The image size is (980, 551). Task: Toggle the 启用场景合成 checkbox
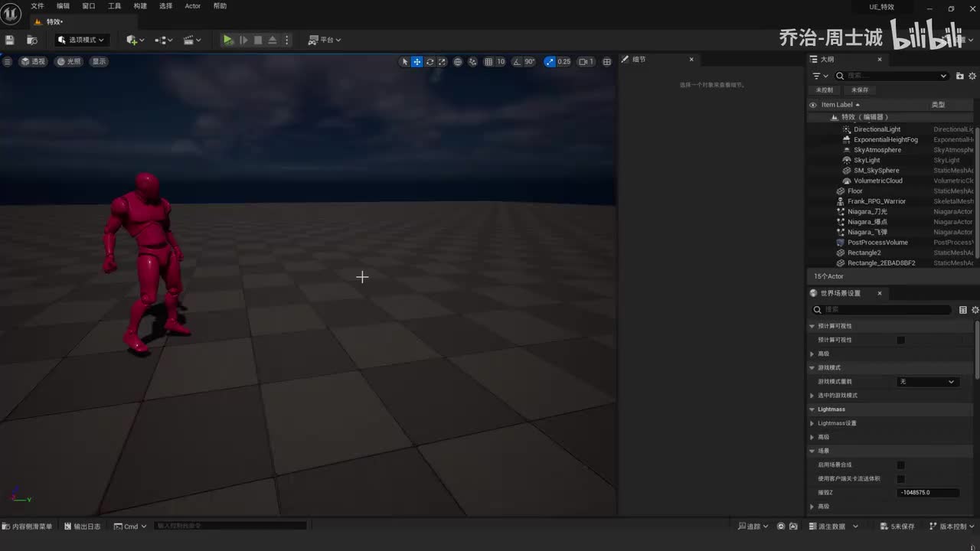[901, 465]
